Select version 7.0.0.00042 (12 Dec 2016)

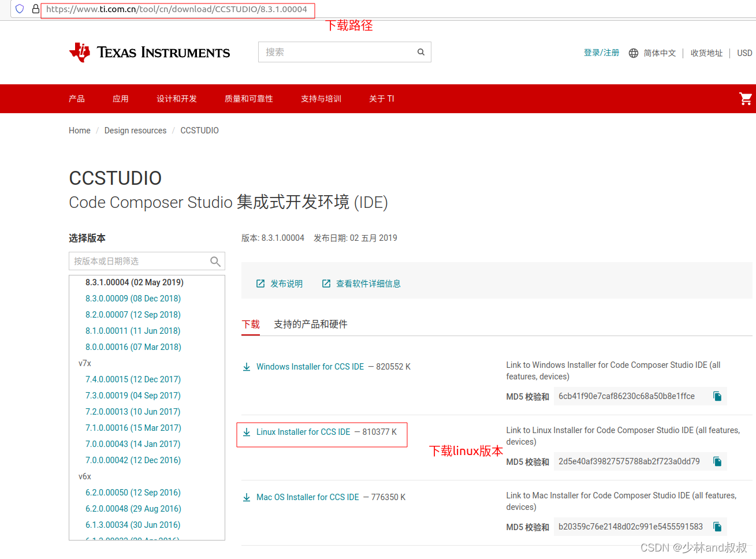[x=133, y=460]
